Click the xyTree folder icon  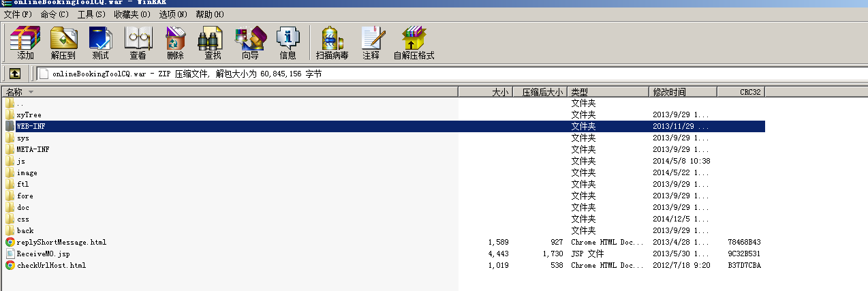10,114
